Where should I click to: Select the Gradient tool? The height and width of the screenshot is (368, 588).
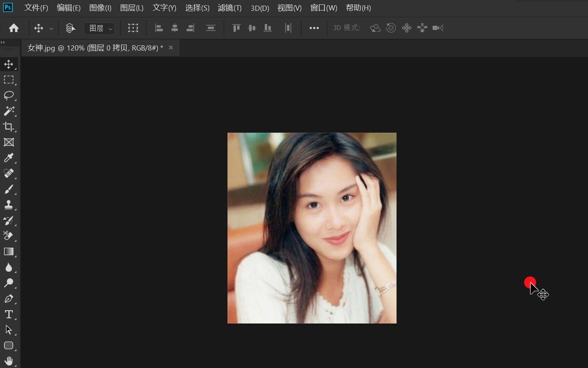(8, 252)
